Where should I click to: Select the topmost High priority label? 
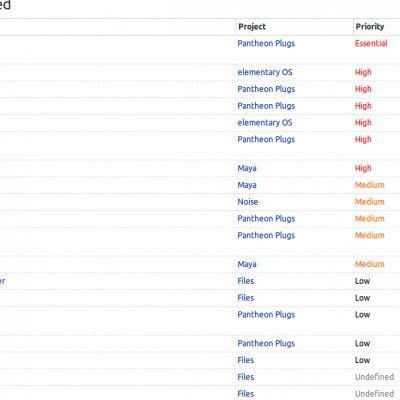point(363,72)
